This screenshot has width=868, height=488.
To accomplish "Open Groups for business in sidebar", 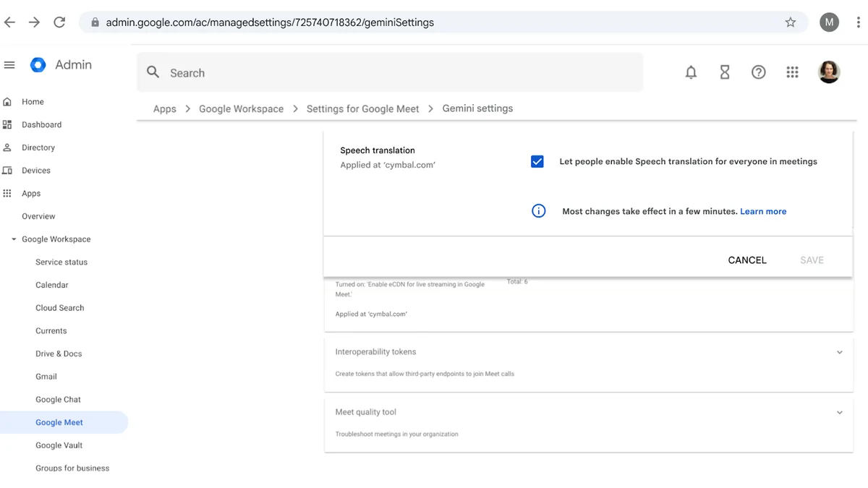I will pyautogui.click(x=72, y=468).
